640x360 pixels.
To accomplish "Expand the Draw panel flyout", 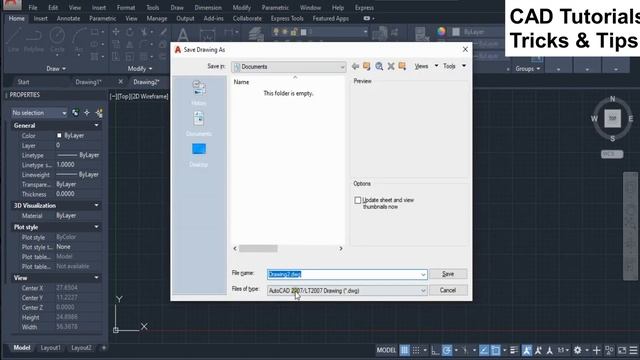I will point(56,69).
